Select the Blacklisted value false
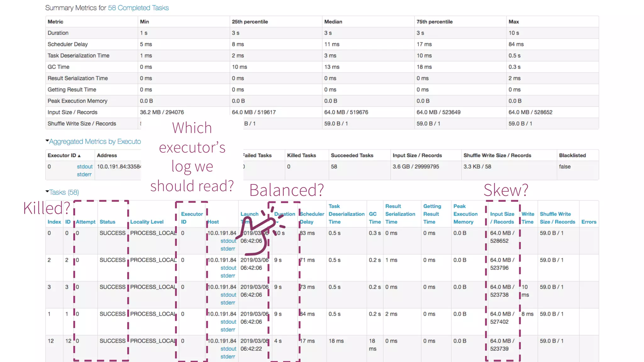The height and width of the screenshot is (362, 644). 565,167
